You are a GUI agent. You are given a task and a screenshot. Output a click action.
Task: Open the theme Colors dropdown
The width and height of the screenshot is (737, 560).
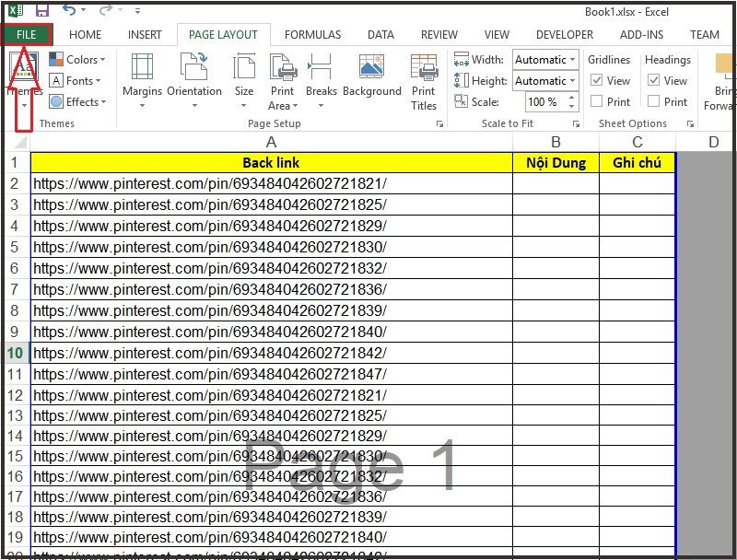(x=77, y=60)
